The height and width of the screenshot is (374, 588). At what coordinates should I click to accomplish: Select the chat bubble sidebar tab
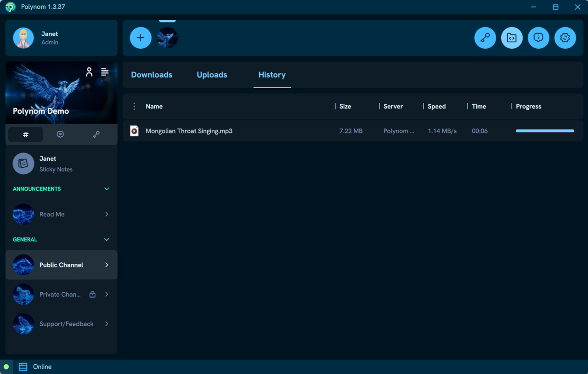60,134
